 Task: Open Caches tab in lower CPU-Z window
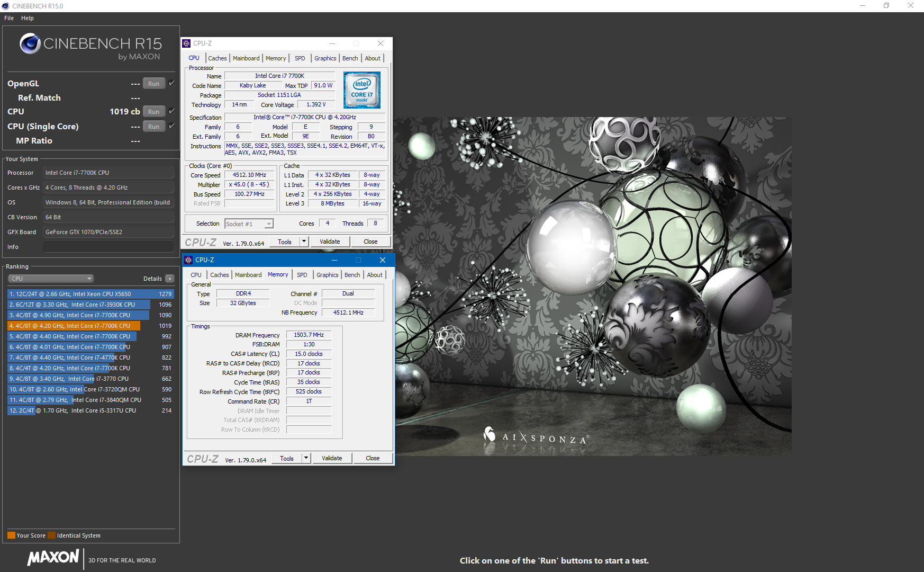[220, 275]
